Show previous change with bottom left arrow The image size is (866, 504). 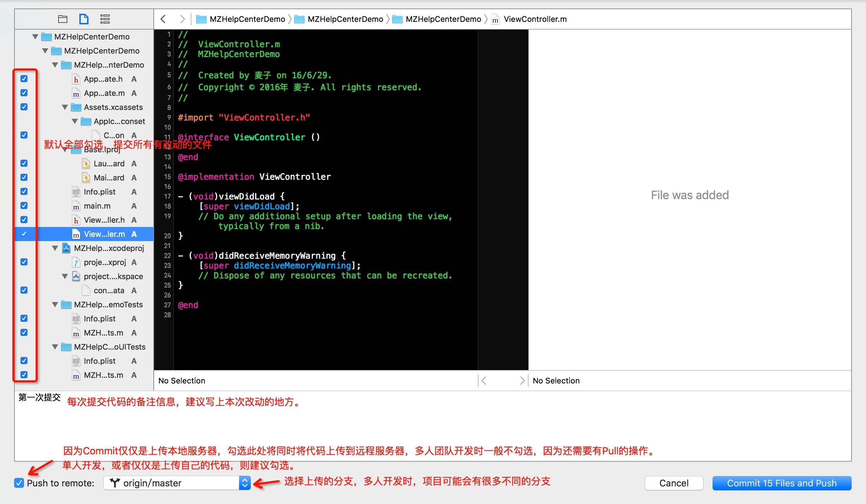(484, 381)
